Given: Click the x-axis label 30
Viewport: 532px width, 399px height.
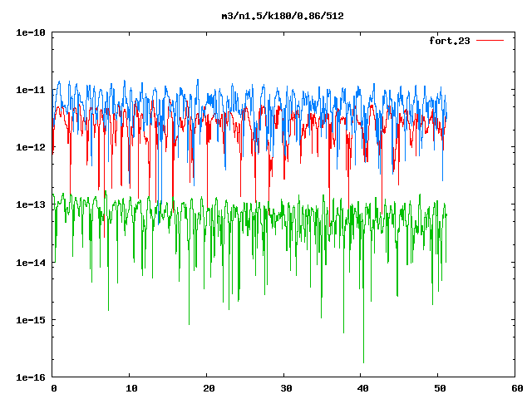Looking at the screenshot, I should [x=286, y=388].
